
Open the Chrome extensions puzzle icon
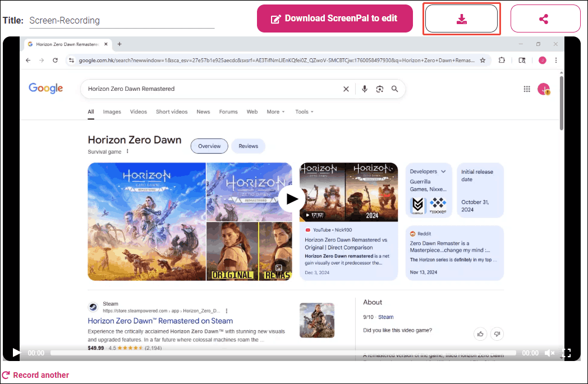pos(502,60)
